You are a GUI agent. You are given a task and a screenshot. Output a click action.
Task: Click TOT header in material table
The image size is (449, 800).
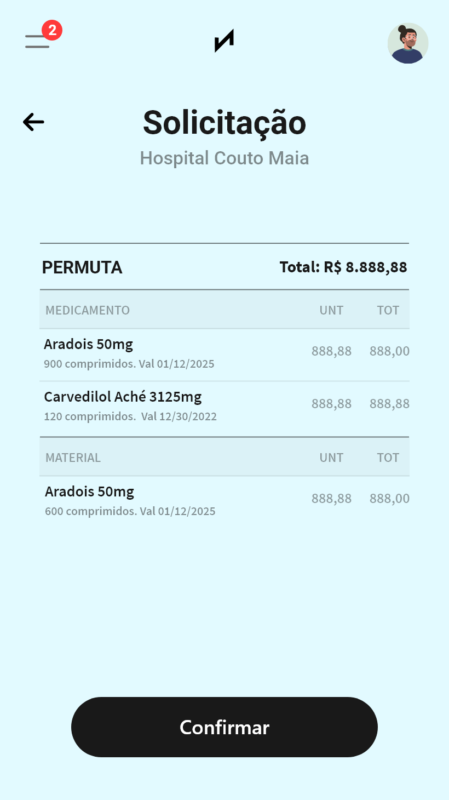click(x=388, y=458)
